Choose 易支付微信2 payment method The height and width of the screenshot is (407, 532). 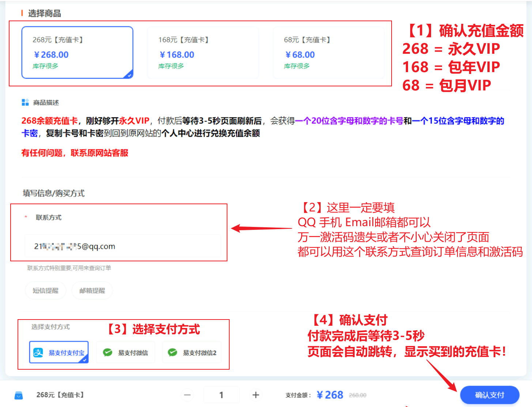[x=192, y=352]
